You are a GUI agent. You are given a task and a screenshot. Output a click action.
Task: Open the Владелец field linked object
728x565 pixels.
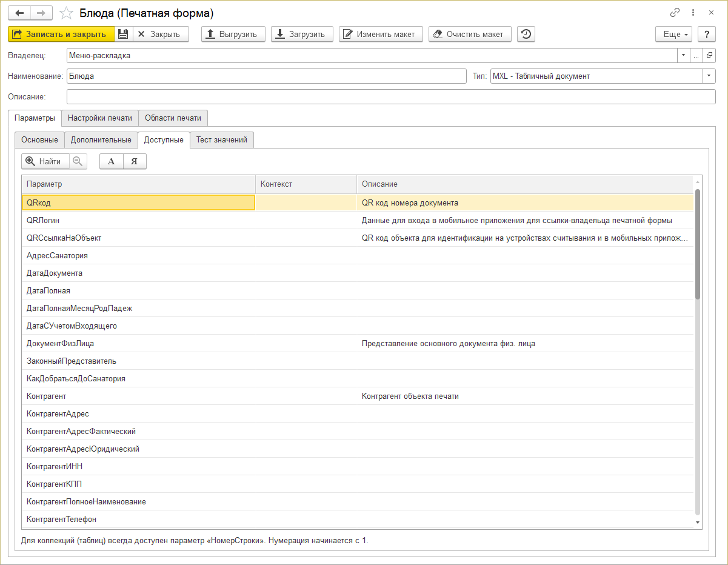(x=710, y=56)
